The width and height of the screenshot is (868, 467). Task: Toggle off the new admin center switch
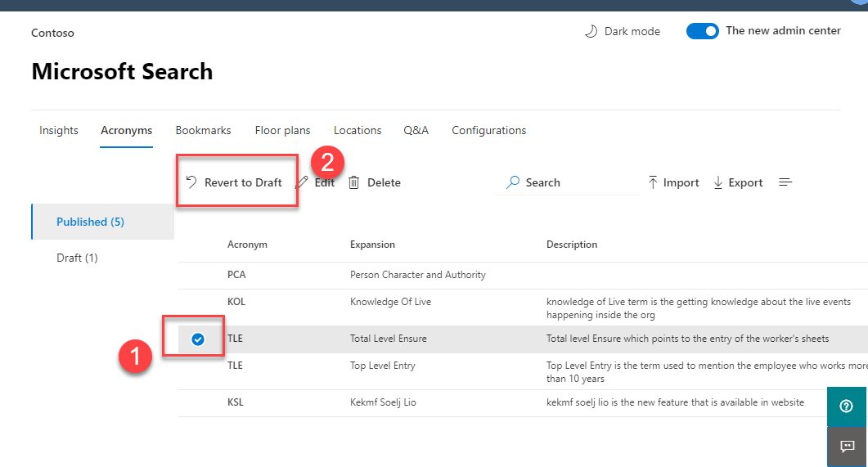pyautogui.click(x=702, y=31)
